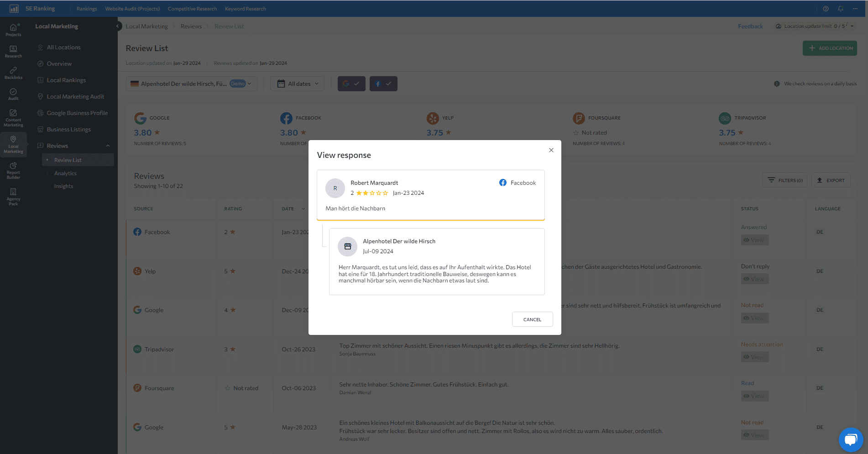Click the notifications bell icon
868x454 pixels.
[840, 9]
